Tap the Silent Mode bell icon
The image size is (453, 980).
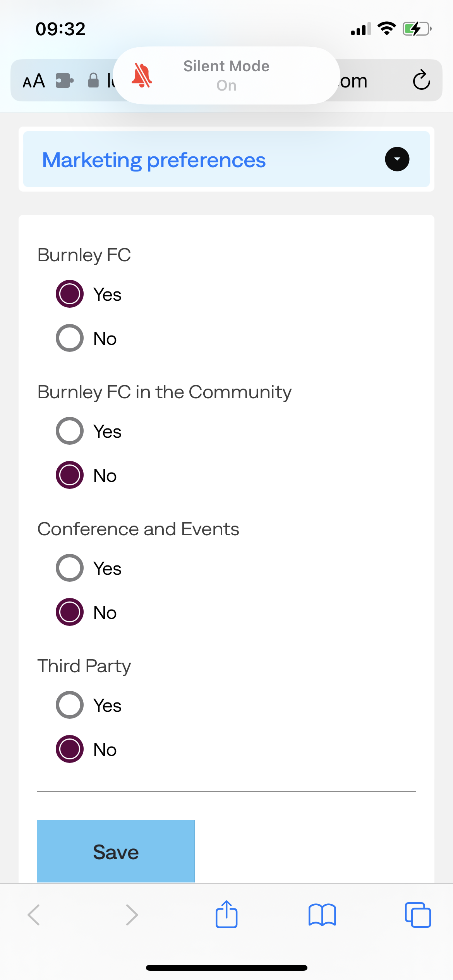point(142,75)
